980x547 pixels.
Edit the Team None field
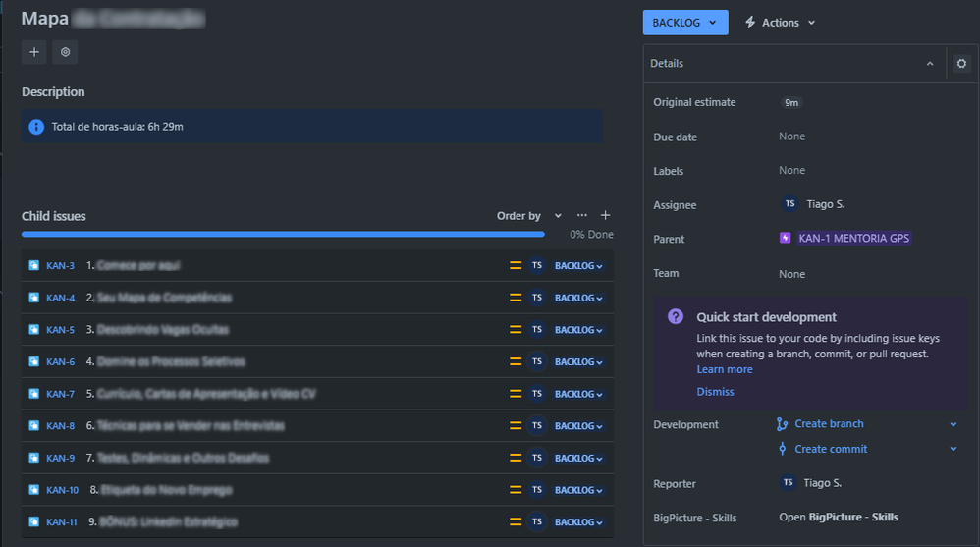tap(791, 274)
